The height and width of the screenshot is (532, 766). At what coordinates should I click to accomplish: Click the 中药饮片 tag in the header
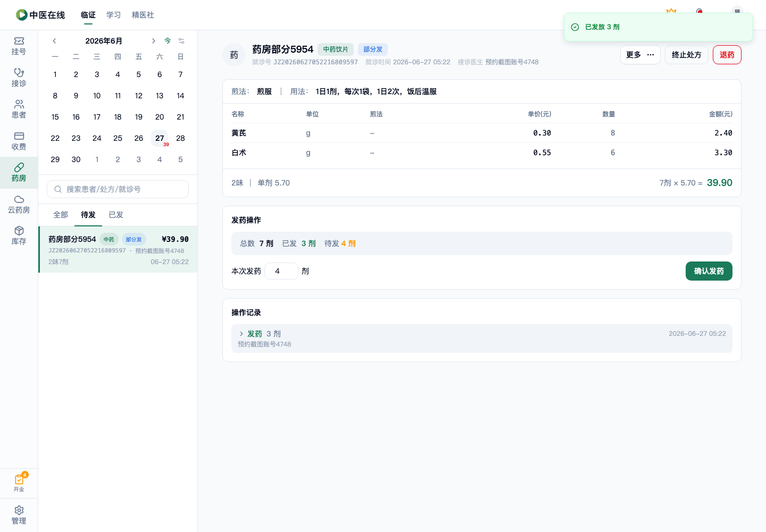tap(336, 49)
